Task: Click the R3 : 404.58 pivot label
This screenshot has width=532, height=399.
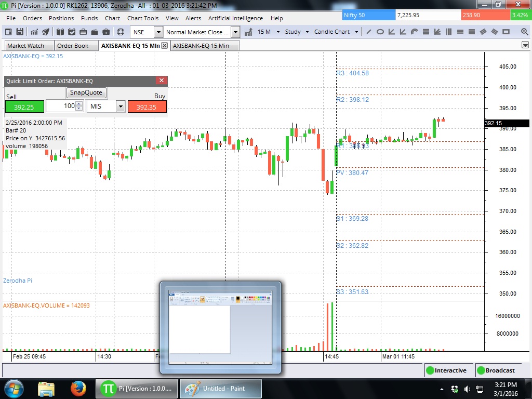Action: click(353, 73)
